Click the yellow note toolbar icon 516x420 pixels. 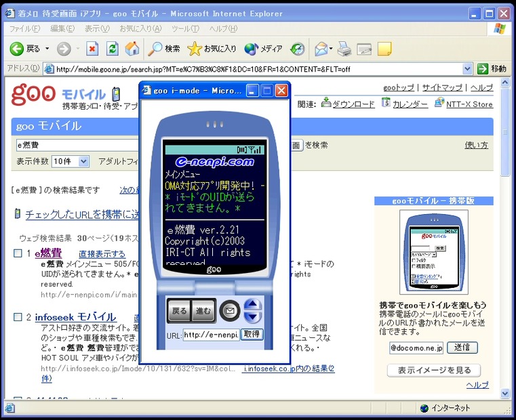pyautogui.click(x=384, y=49)
